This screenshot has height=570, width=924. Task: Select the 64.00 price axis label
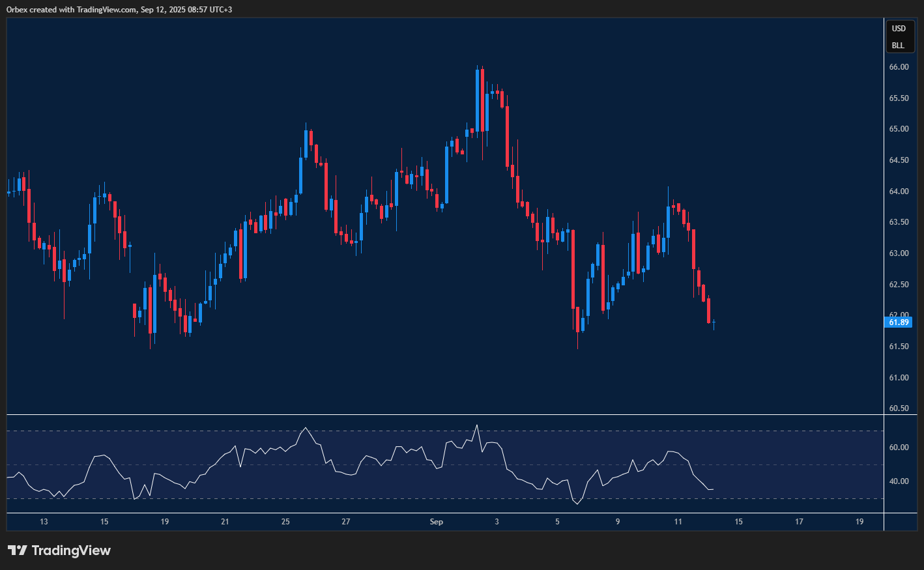coord(899,192)
